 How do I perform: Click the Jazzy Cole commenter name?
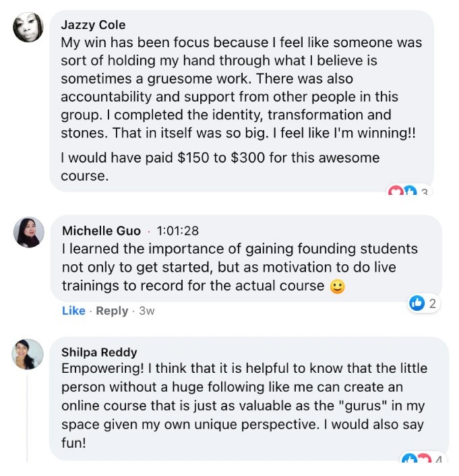[x=93, y=25]
